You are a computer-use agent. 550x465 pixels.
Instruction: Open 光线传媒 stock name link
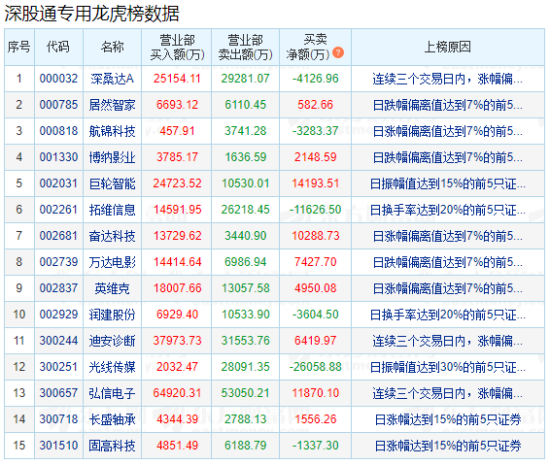pos(112,367)
